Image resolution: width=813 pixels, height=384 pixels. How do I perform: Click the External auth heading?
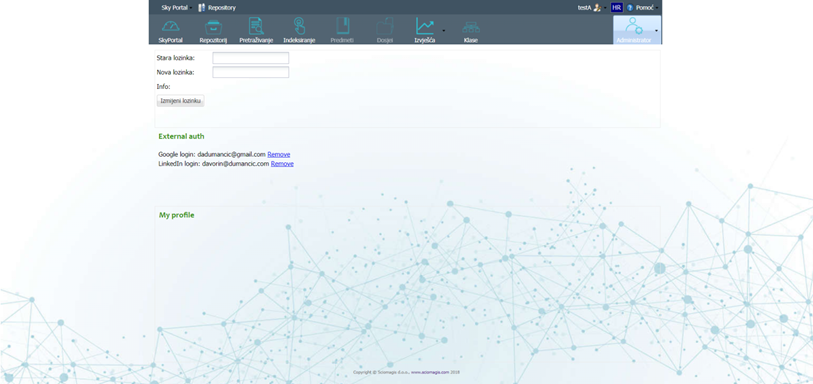coord(181,136)
